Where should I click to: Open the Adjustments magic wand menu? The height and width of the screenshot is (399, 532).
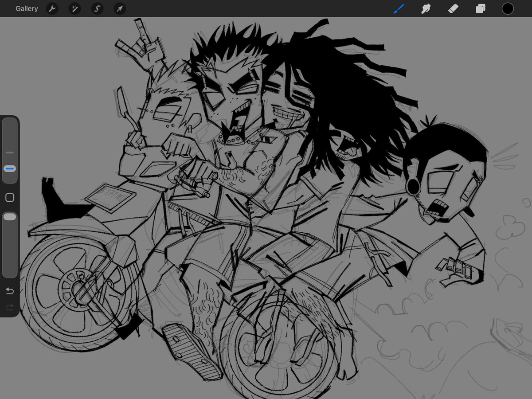[74, 8]
